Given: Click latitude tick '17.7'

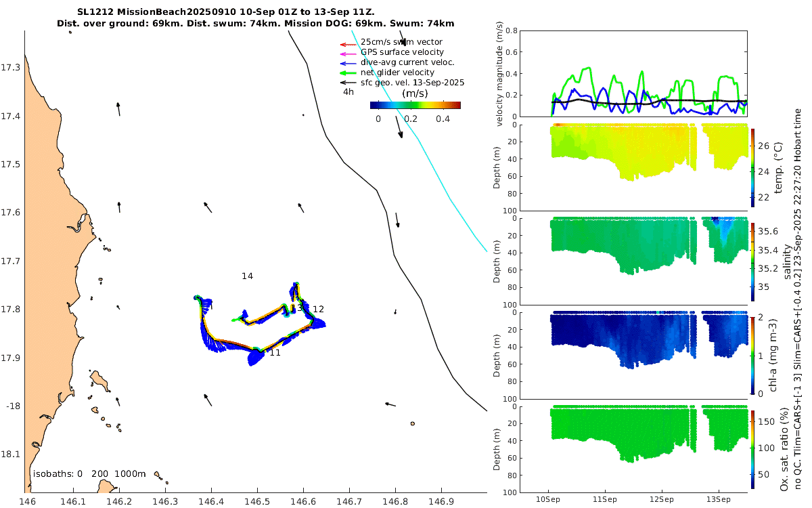Looking at the screenshot, I should [11, 261].
